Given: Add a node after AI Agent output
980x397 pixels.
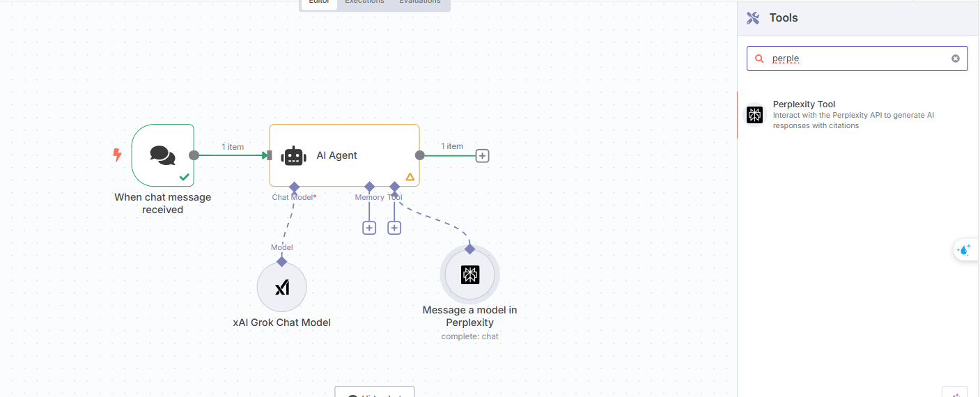Looking at the screenshot, I should (x=482, y=156).
